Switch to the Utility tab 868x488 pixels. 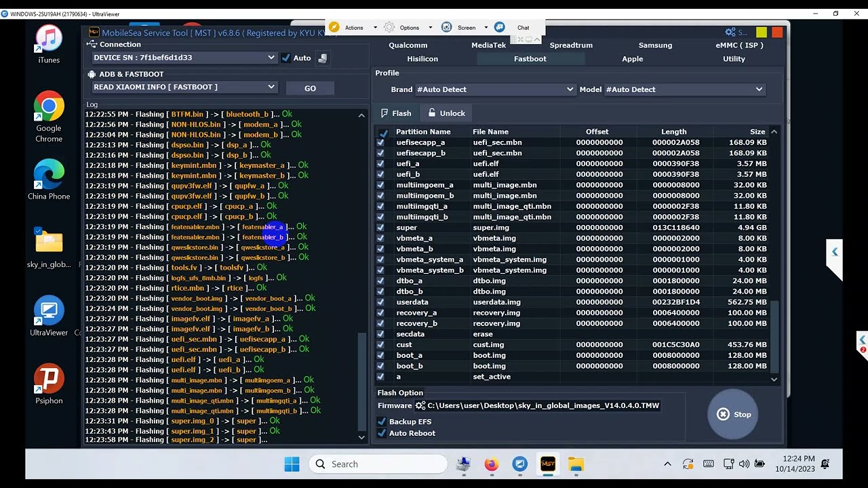click(734, 59)
